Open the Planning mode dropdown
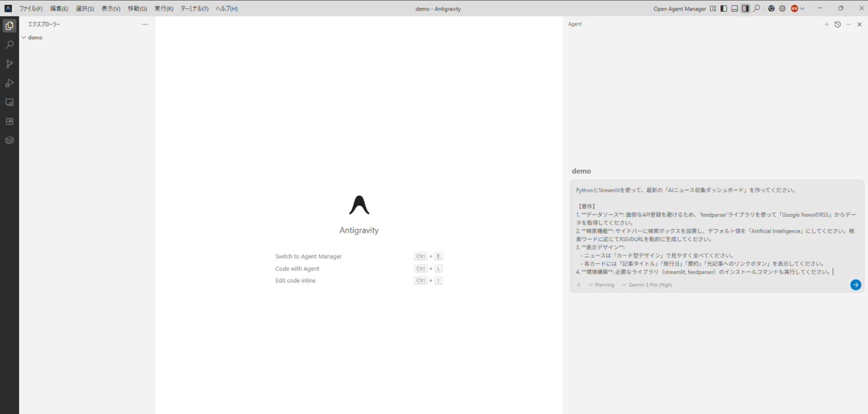 (x=601, y=285)
